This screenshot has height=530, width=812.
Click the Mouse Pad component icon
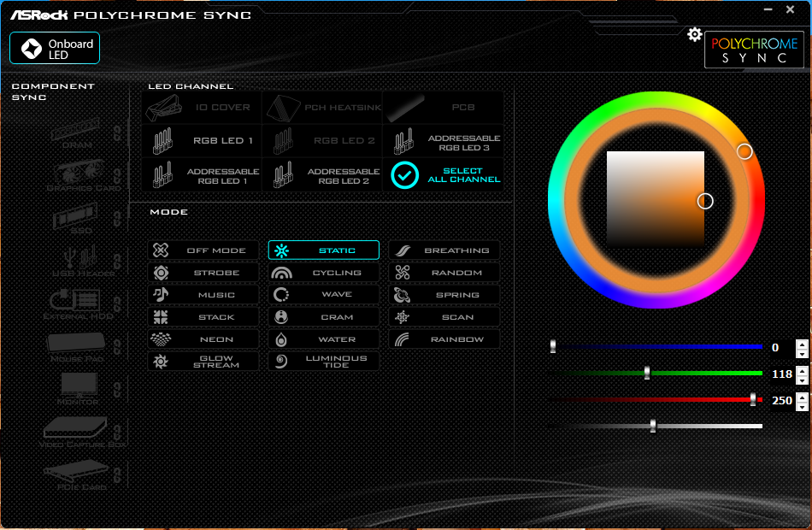click(x=76, y=343)
